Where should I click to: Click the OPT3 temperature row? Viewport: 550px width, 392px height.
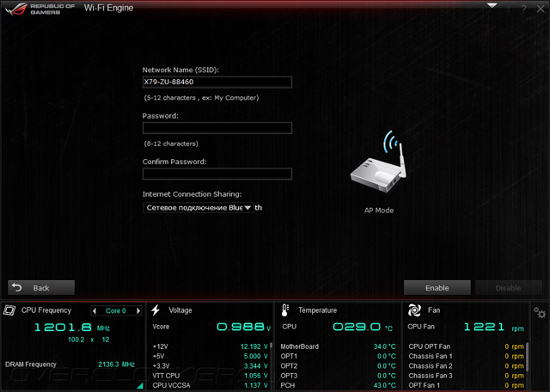tap(338, 376)
